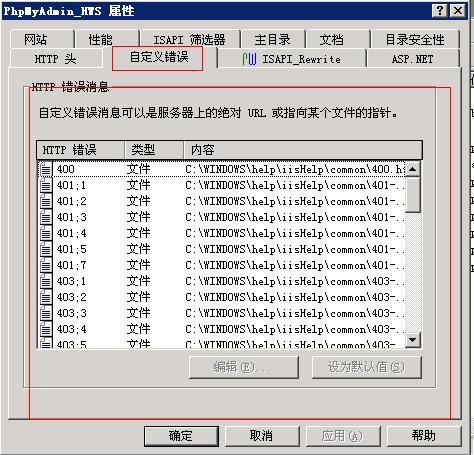Click the file icon of the 401;1 row
The image size is (474, 455).
(x=46, y=185)
